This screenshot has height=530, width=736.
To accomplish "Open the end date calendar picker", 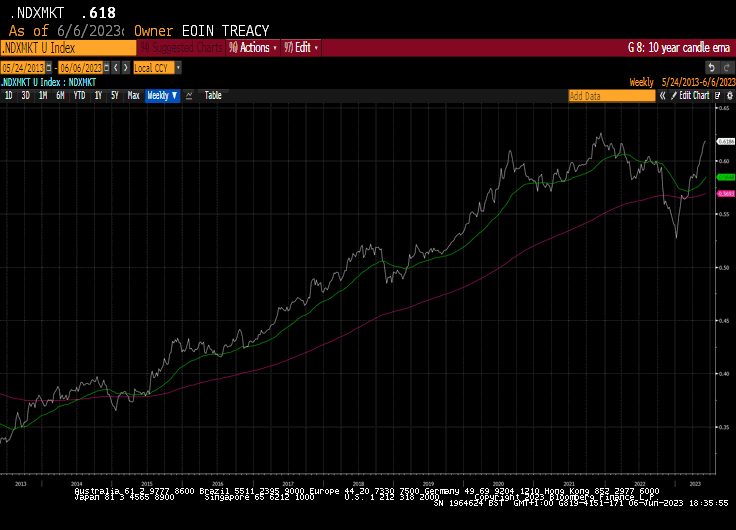I will [x=107, y=68].
